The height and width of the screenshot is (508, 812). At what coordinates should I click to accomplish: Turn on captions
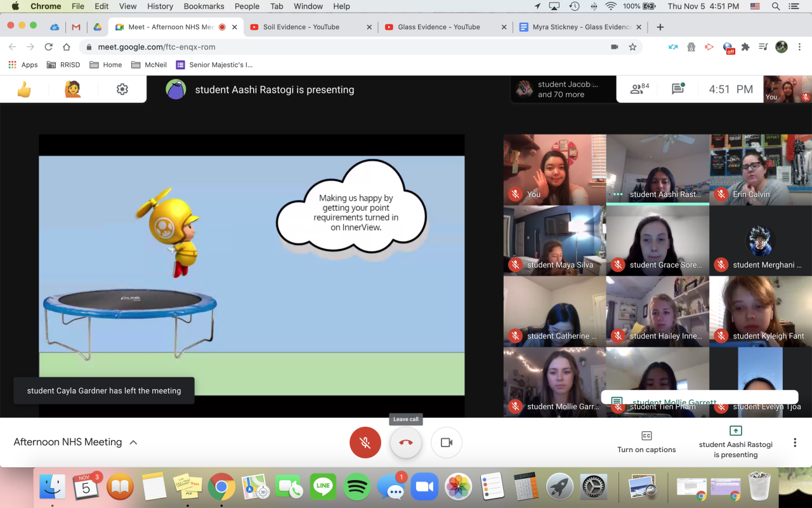646,442
